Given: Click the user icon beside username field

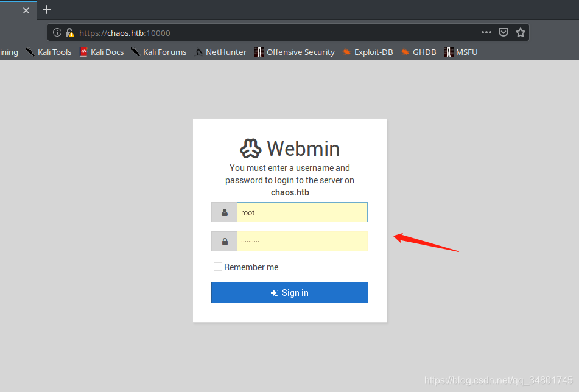Looking at the screenshot, I should [224, 212].
